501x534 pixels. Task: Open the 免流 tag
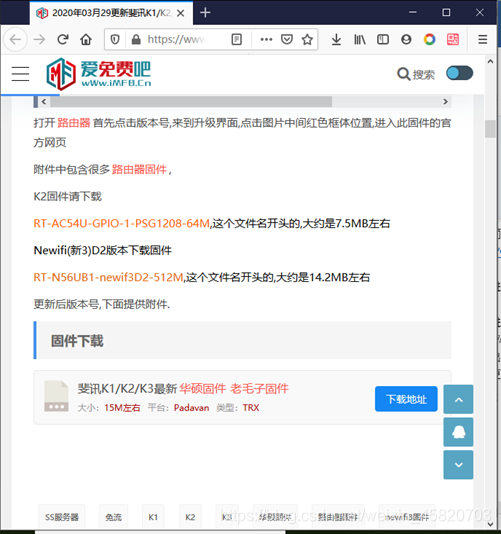pos(113,517)
